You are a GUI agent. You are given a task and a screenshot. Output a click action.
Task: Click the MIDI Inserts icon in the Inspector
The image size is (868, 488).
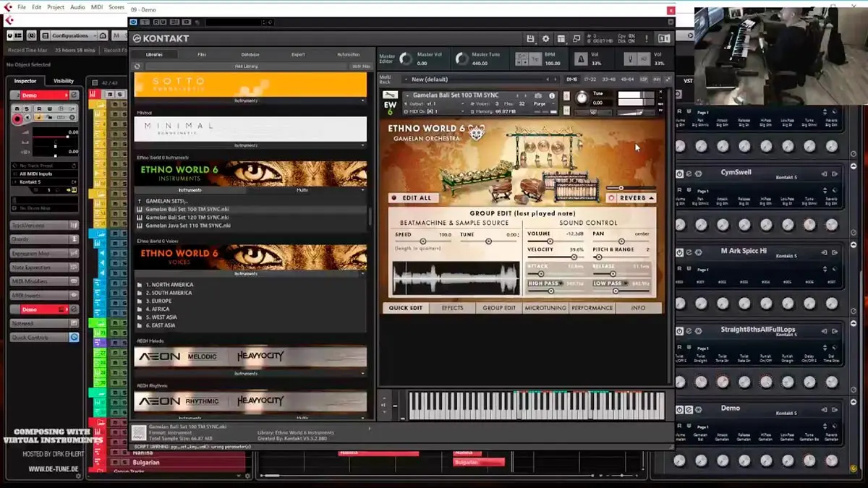[73, 295]
